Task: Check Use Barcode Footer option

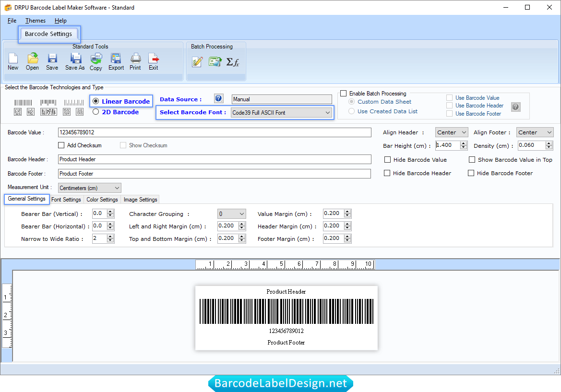Action: [x=449, y=113]
